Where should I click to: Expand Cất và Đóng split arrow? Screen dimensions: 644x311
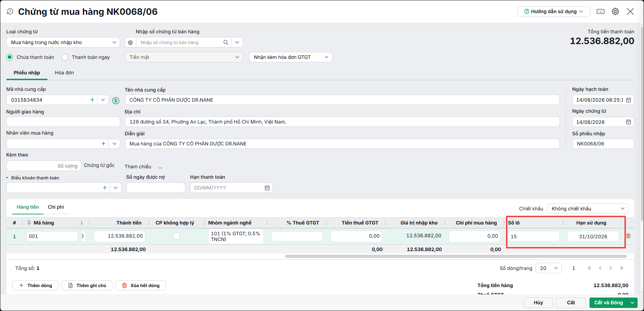click(633, 303)
